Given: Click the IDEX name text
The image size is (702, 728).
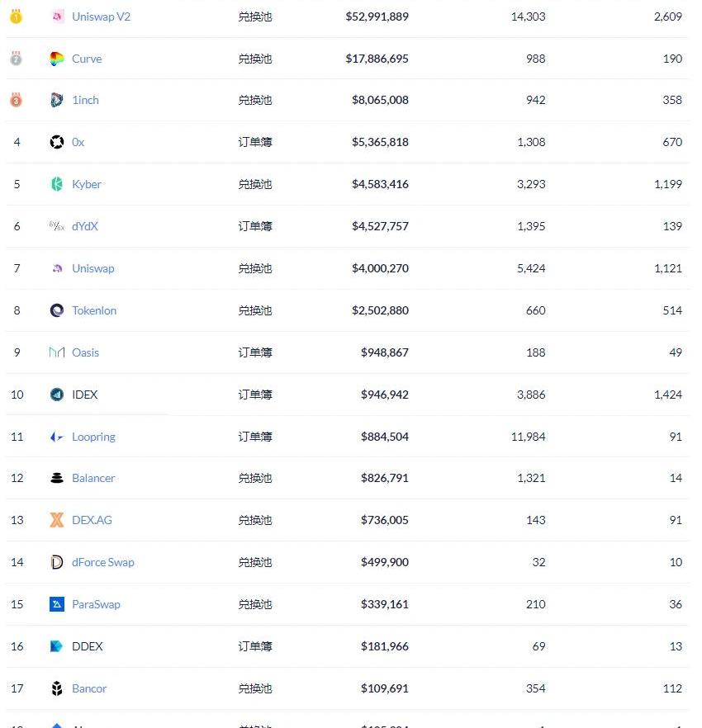Looking at the screenshot, I should 84,395.
